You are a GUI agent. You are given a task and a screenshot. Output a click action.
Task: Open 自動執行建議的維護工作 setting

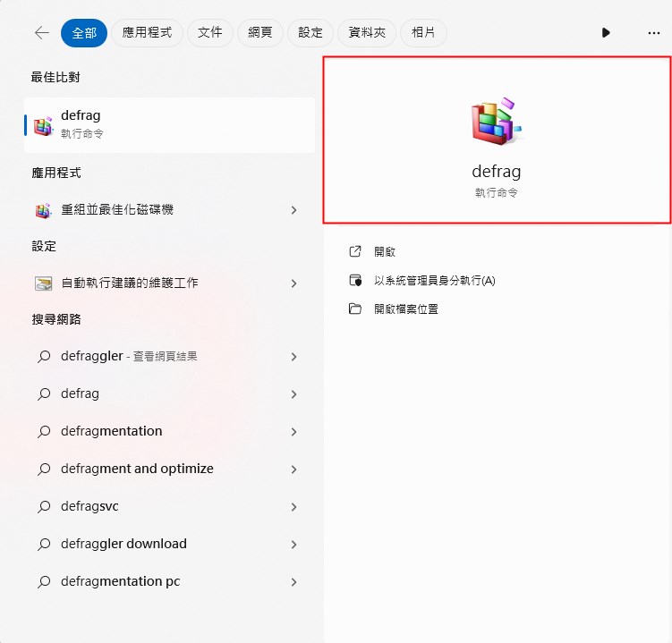click(x=170, y=283)
